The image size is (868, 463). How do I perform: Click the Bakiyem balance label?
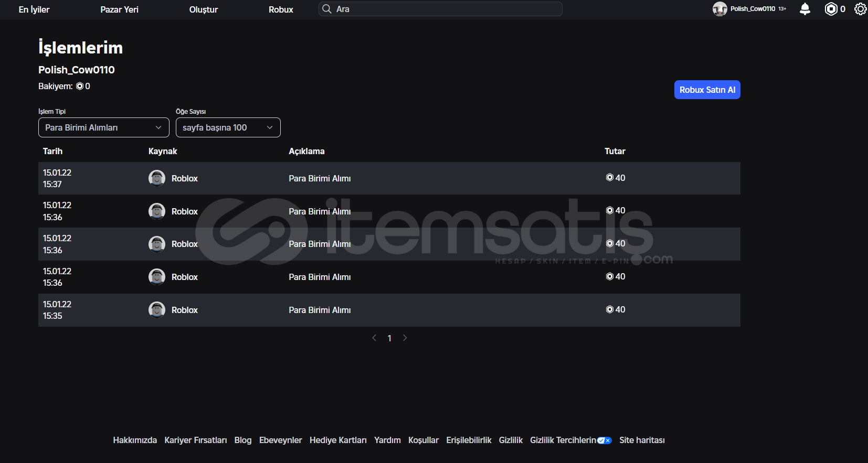(56, 86)
